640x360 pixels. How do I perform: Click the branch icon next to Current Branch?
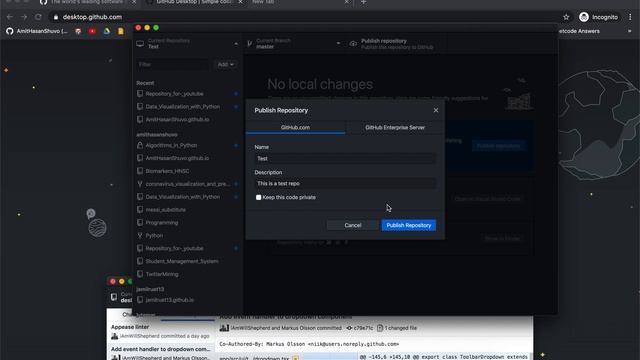pyautogui.click(x=250, y=44)
